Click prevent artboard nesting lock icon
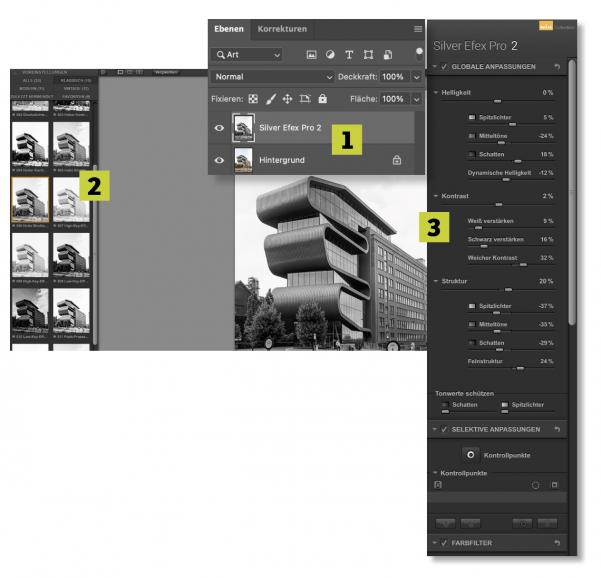Screen dimensions: 601x578 (x=305, y=99)
